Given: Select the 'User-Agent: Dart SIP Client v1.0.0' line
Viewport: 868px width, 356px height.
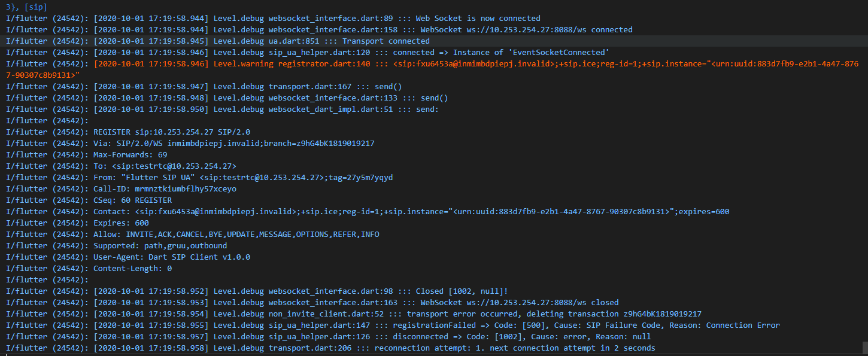Looking at the screenshot, I should click(128, 257).
